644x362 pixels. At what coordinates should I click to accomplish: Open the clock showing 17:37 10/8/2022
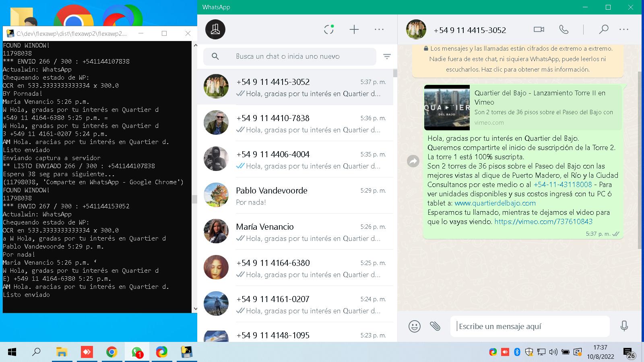(x=601, y=352)
